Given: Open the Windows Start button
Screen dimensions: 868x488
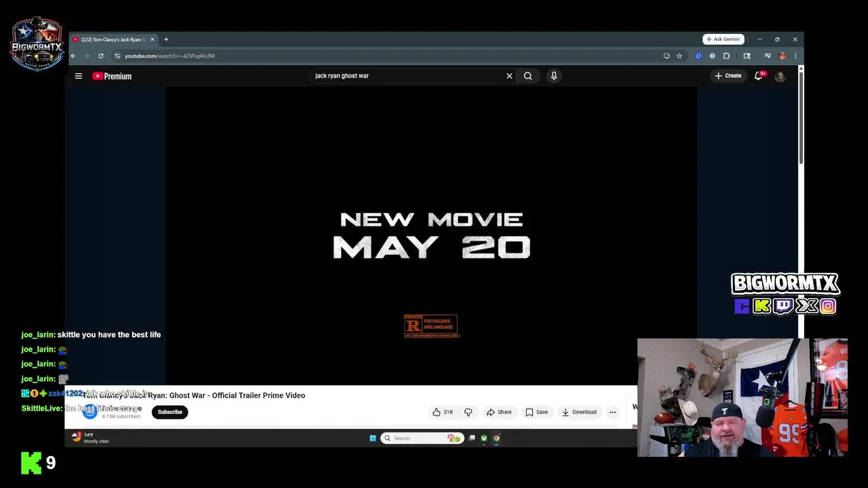Looking at the screenshot, I should 372,439.
